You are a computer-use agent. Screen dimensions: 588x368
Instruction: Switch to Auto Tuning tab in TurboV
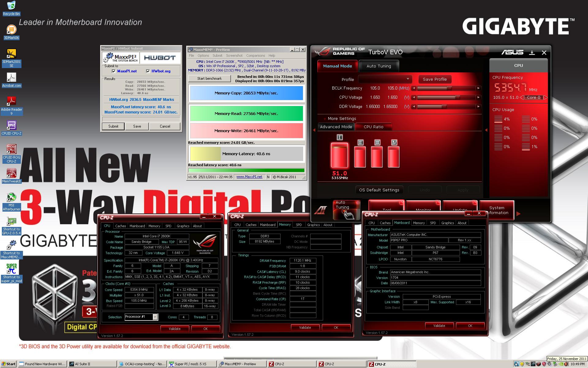[x=379, y=66]
